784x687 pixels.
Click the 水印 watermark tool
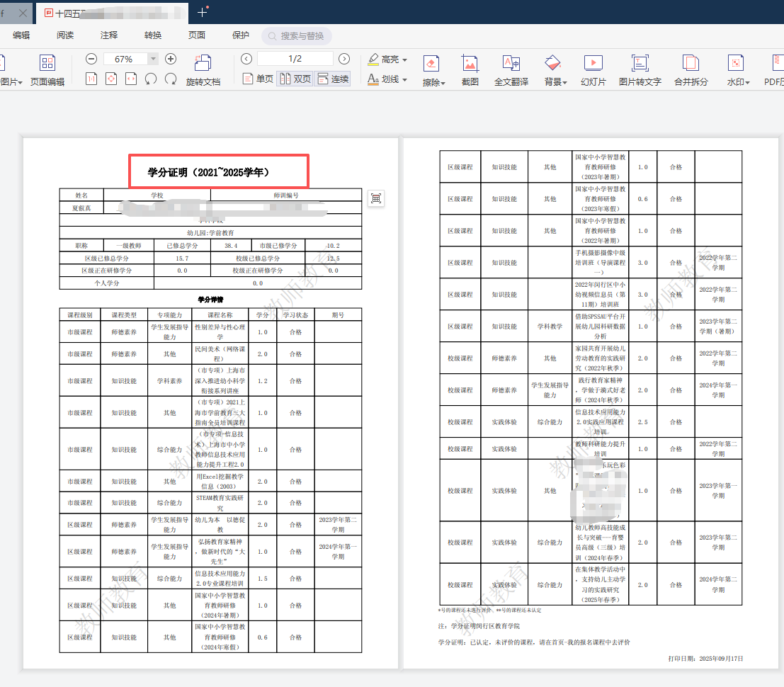[x=736, y=70]
